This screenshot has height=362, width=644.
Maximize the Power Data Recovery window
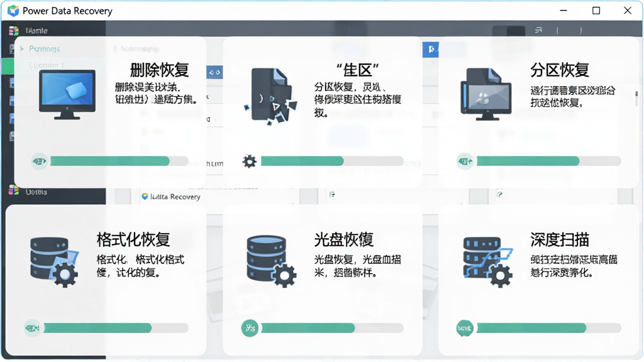click(596, 11)
